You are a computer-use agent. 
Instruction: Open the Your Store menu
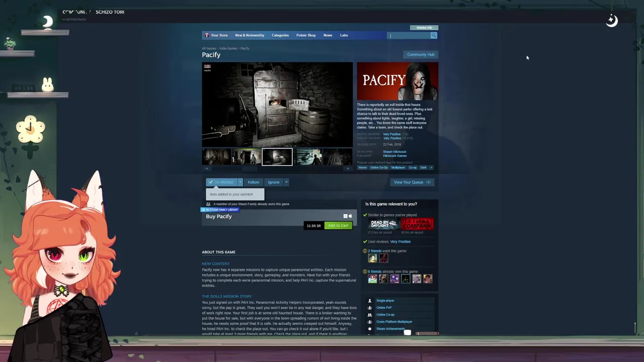tap(219, 35)
